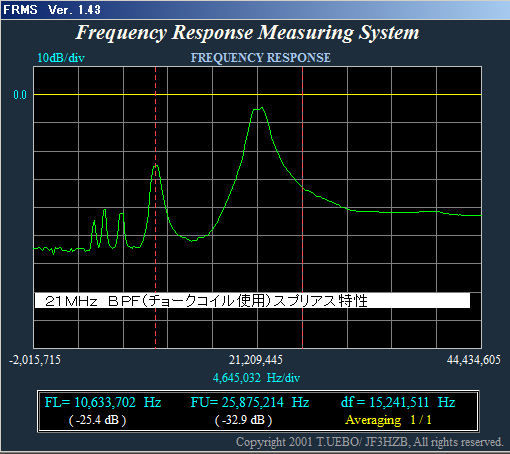The width and height of the screenshot is (510, 454).
Task: Click the df frequency difference value
Action: click(x=398, y=402)
